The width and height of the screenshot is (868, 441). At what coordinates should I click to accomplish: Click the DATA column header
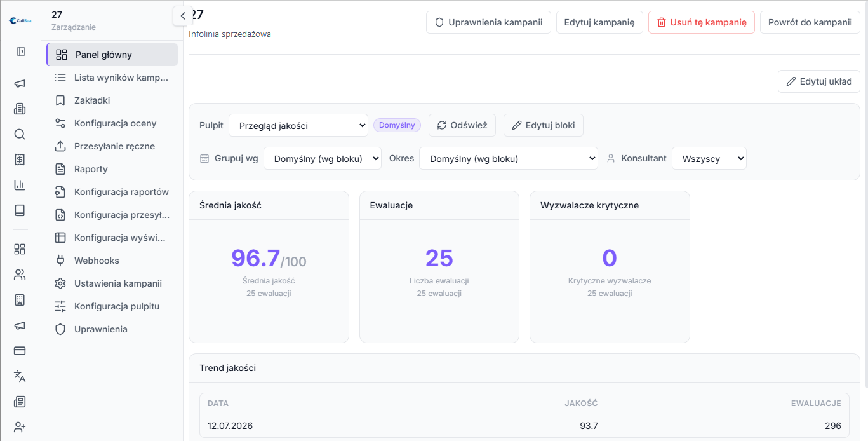218,404
